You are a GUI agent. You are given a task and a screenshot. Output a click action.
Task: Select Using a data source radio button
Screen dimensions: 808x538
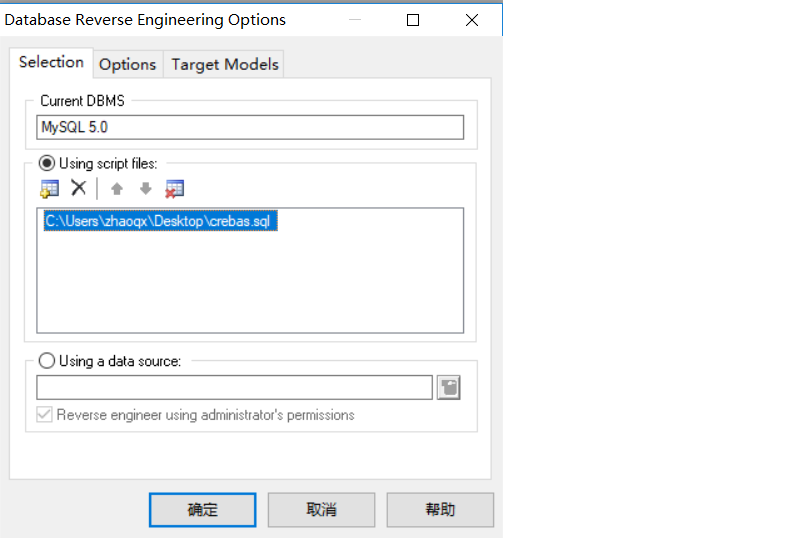coord(46,361)
